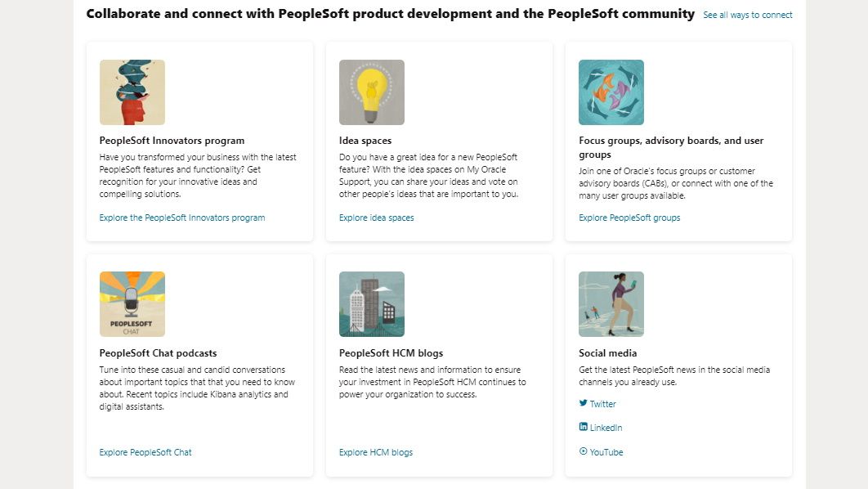Open the See all ways to connect link

point(748,15)
